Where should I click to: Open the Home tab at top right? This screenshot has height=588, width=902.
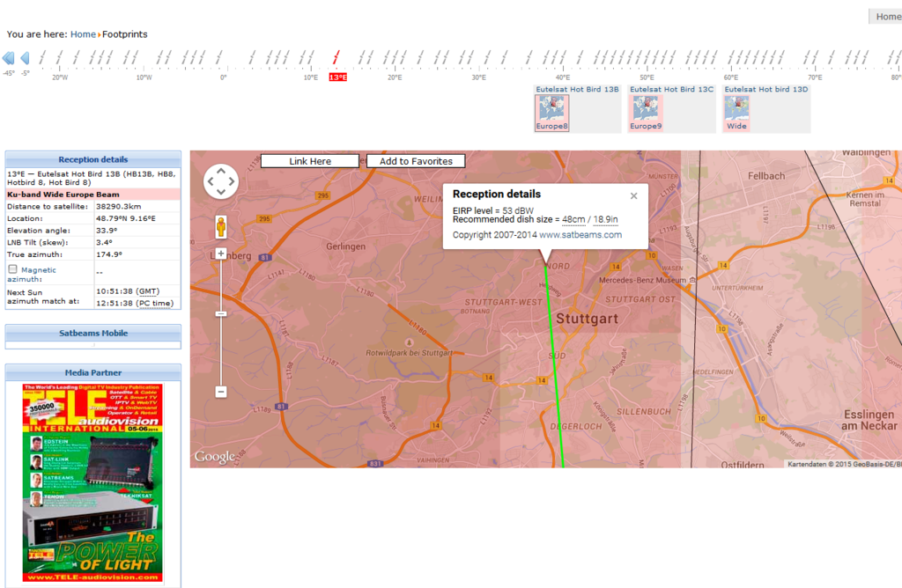(x=887, y=17)
